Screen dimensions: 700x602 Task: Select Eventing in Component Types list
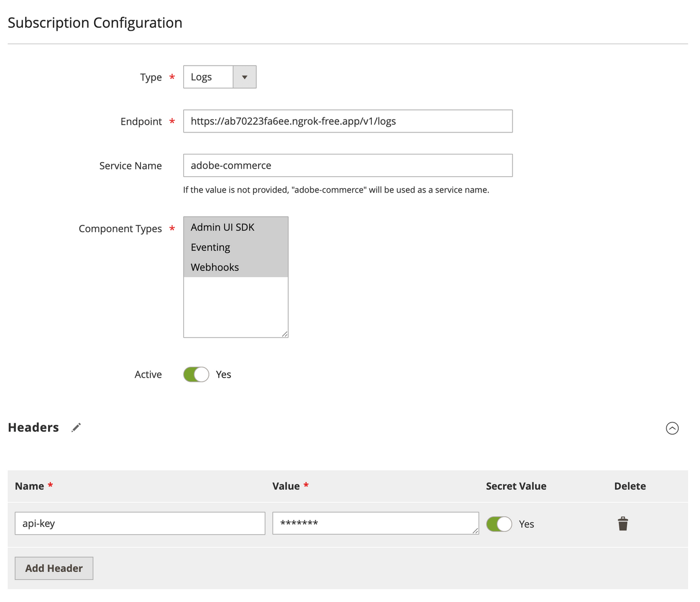point(210,247)
